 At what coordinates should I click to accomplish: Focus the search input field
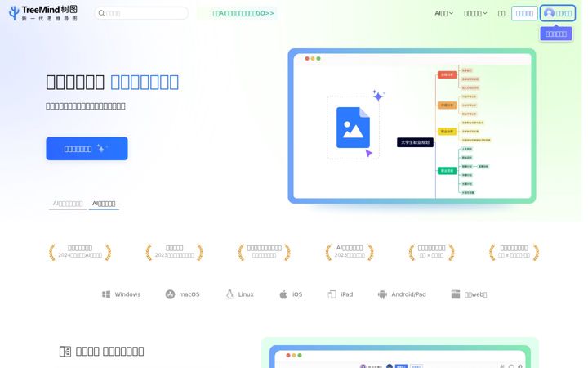tap(141, 13)
